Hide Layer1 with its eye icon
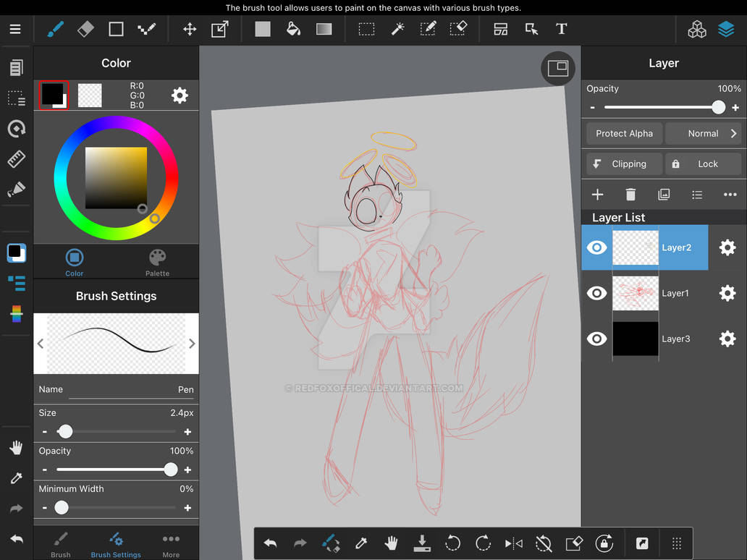The image size is (747, 560). pos(596,293)
